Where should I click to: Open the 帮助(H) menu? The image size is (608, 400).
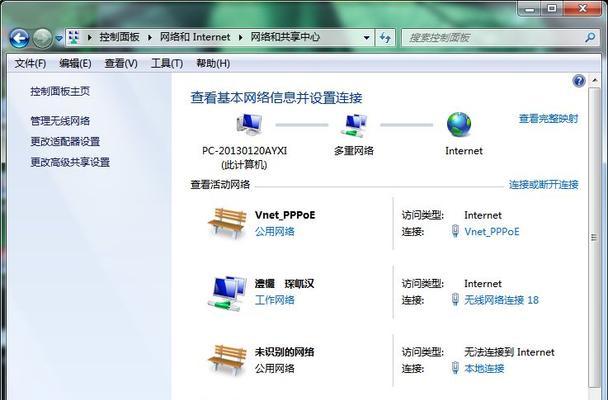point(213,63)
